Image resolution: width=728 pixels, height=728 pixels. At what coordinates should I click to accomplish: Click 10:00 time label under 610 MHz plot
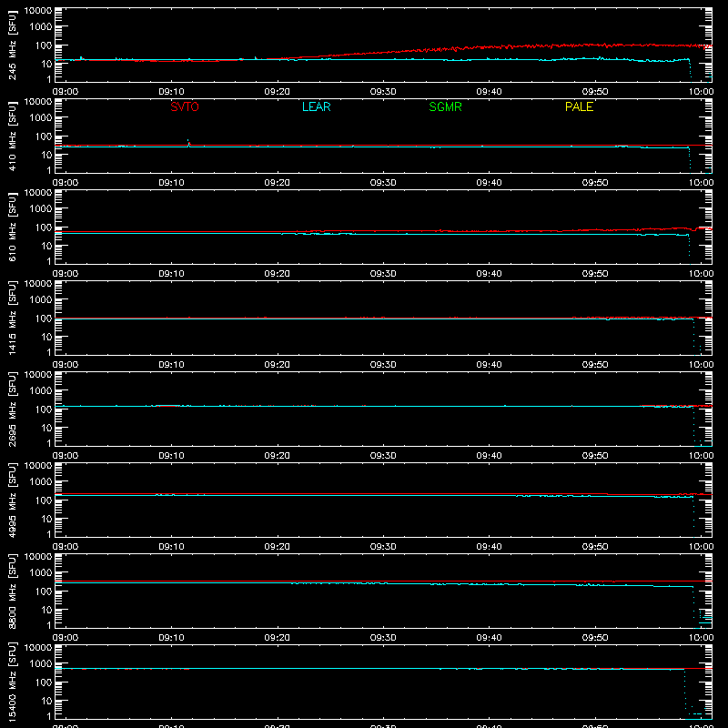[701, 274]
